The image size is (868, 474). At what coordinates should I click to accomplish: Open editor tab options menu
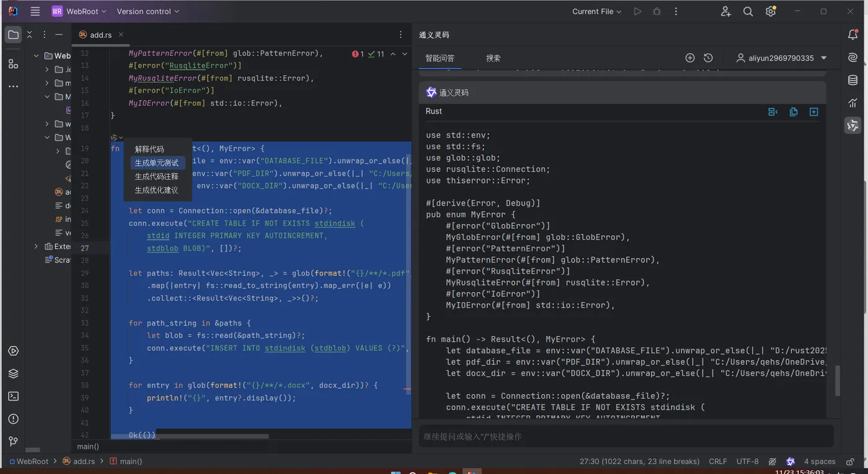401,35
